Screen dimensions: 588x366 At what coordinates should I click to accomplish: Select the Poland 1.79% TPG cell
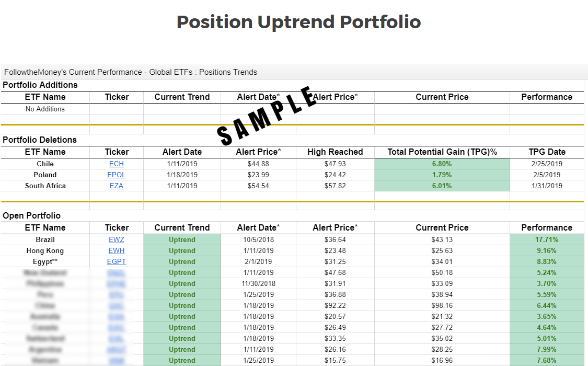[442, 175]
